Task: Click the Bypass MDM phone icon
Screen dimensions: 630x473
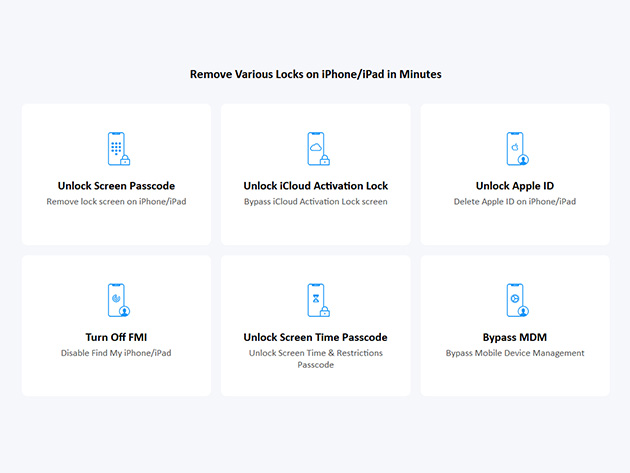Action: coord(518,300)
